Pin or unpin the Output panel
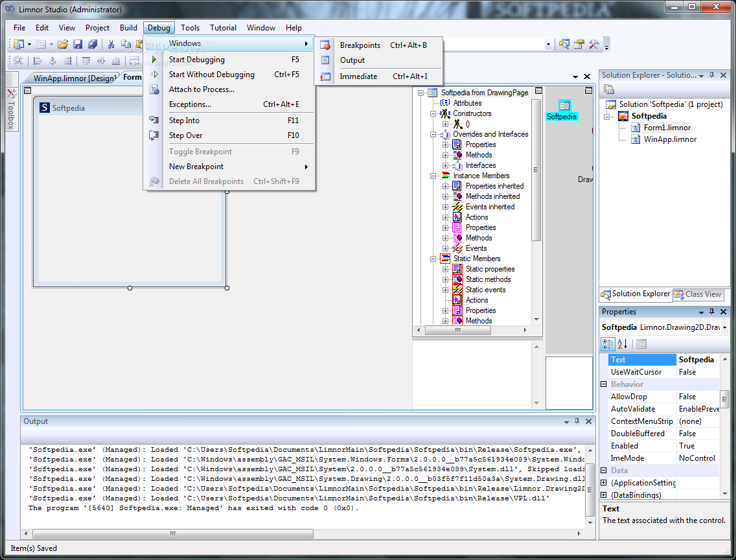736x560 pixels. tap(577, 421)
